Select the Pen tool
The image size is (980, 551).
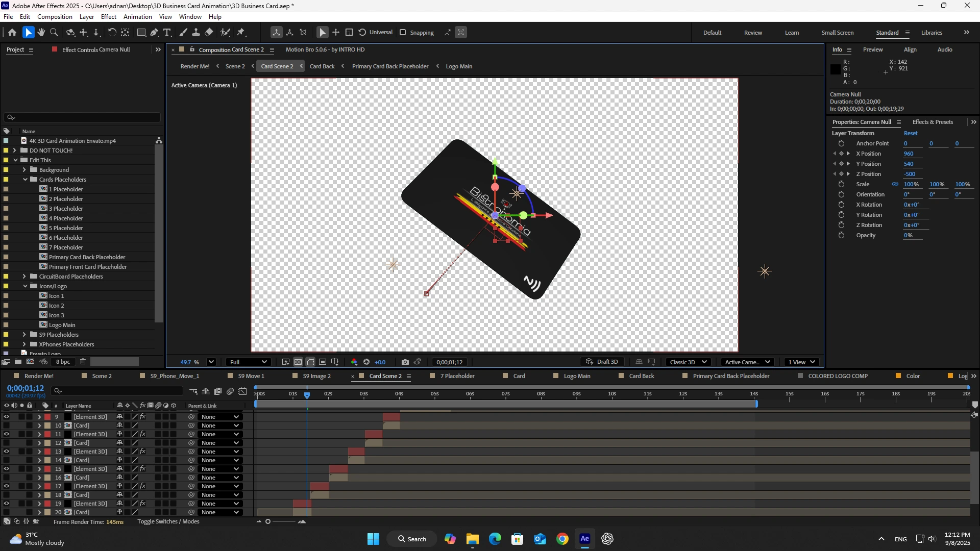[x=154, y=33]
